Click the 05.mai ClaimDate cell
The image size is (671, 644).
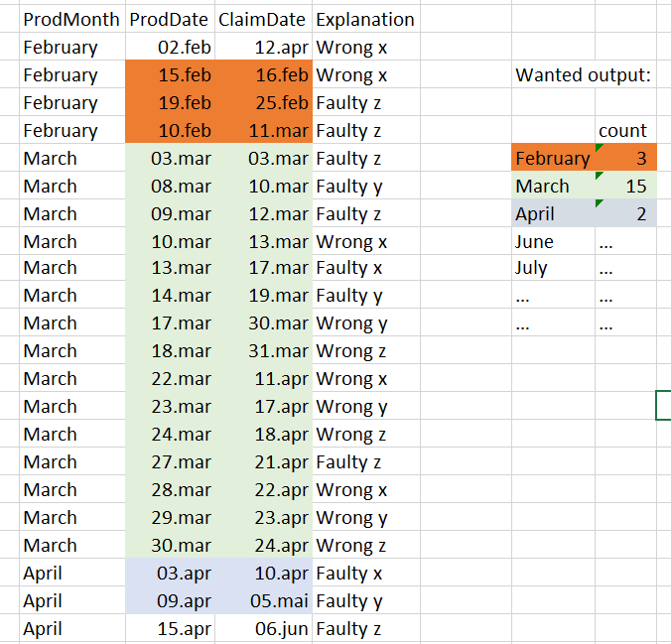[263, 600]
